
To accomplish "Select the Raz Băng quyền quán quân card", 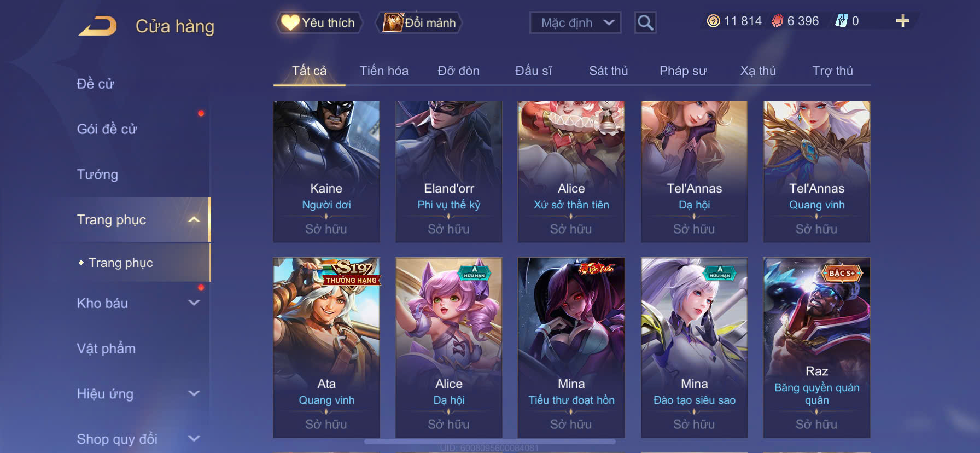I will [816, 347].
